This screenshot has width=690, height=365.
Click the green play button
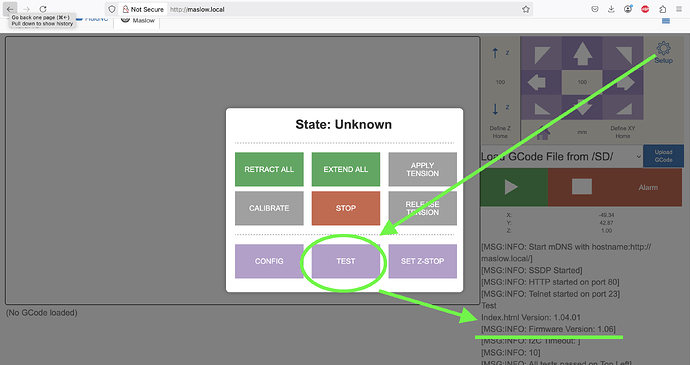(x=514, y=187)
